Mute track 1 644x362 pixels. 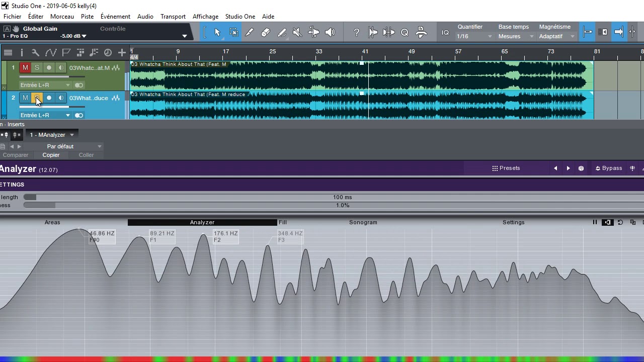[x=25, y=67]
